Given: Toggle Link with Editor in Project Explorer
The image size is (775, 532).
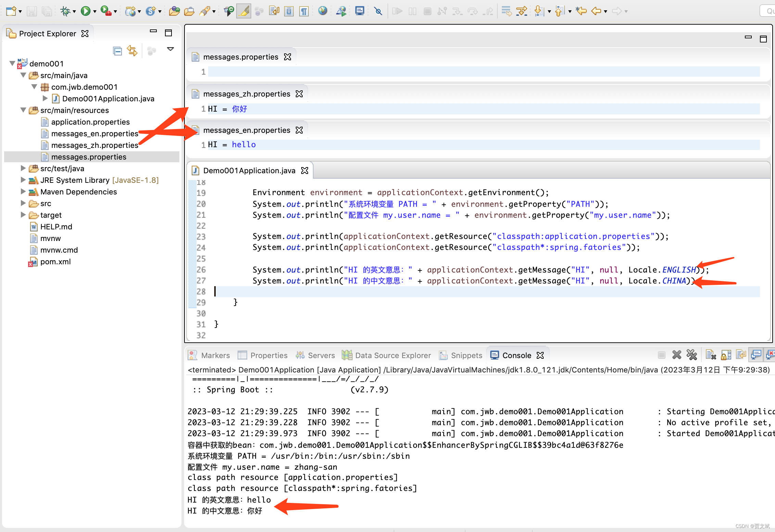Looking at the screenshot, I should click(132, 51).
